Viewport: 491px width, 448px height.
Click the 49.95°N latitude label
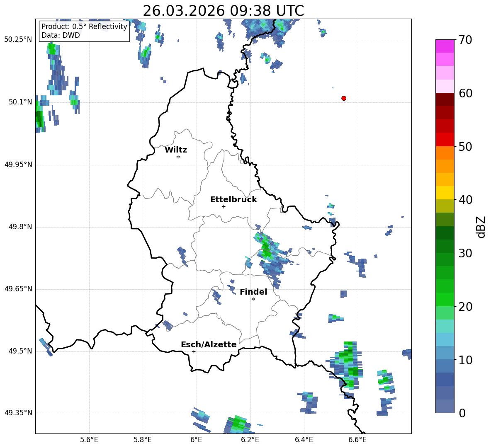[18, 165]
